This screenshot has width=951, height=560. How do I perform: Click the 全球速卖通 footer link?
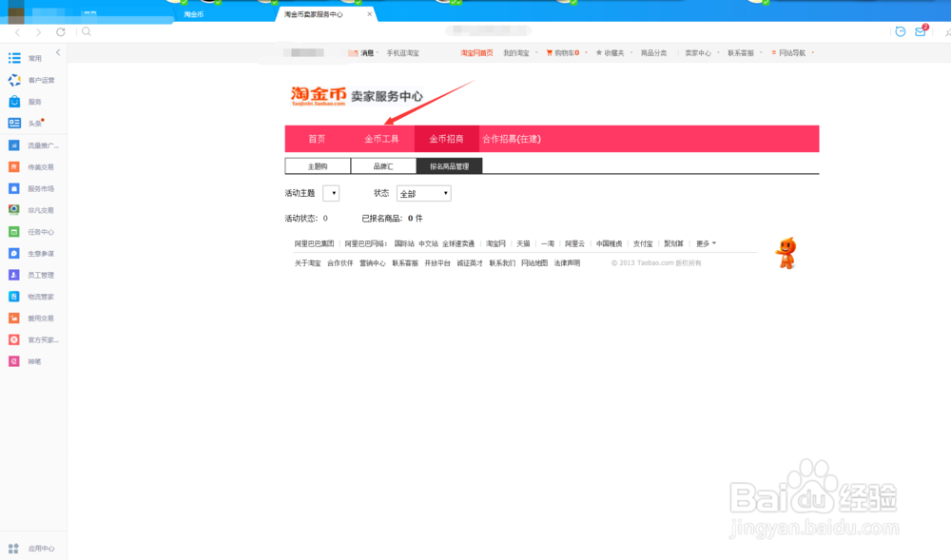[x=458, y=243]
